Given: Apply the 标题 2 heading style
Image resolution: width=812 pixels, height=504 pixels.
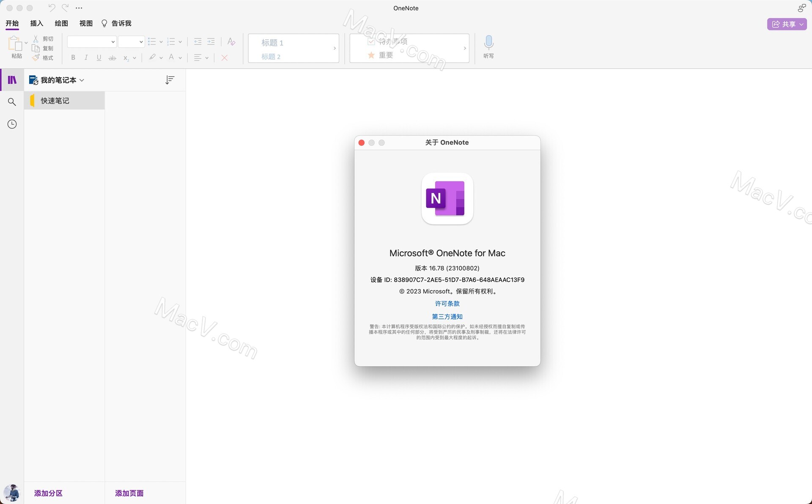Looking at the screenshot, I should 271,57.
